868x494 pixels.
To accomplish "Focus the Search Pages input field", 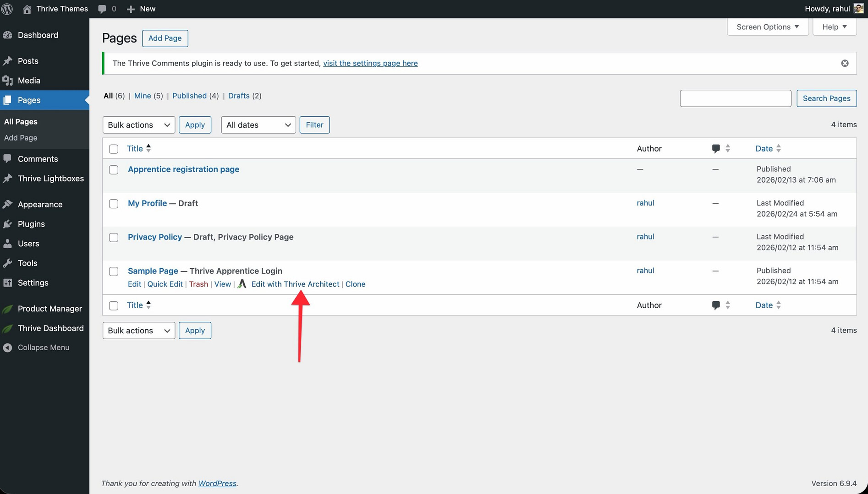I will pos(735,98).
